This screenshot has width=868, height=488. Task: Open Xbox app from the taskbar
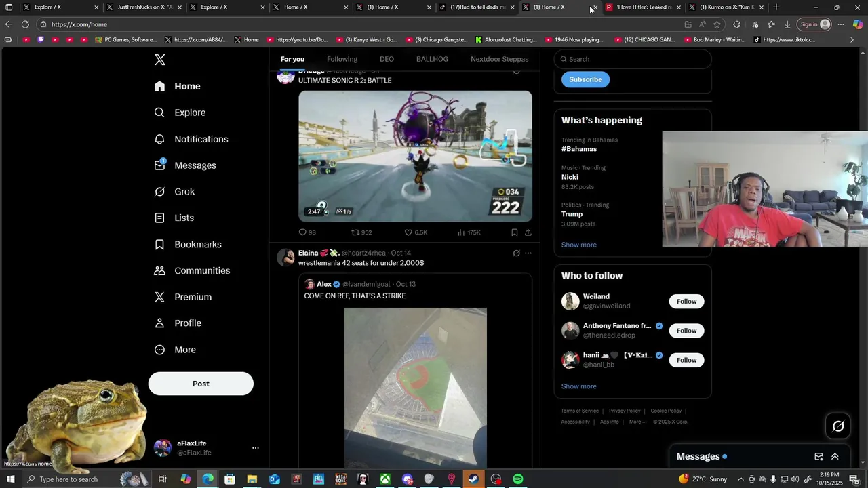(384, 479)
